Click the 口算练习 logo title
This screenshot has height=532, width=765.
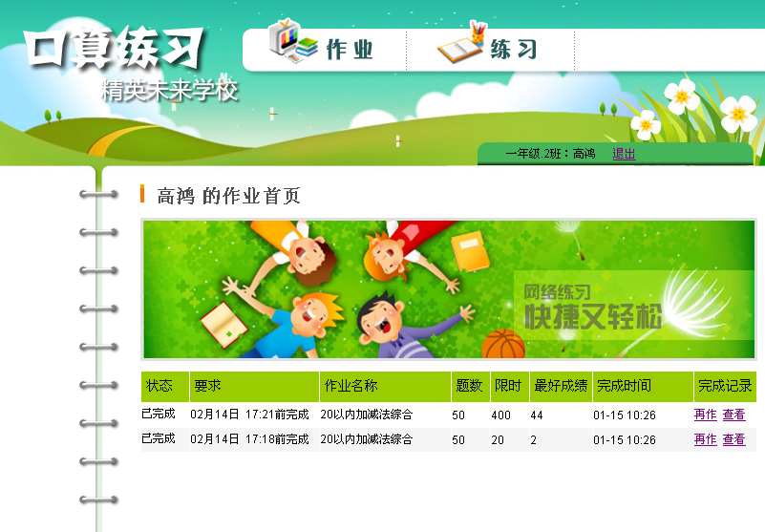pyautogui.click(x=115, y=48)
